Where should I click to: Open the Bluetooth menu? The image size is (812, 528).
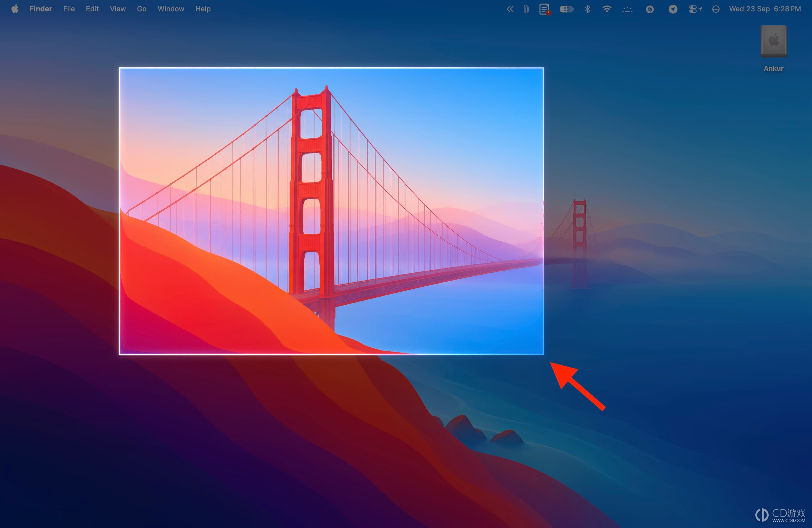coord(587,9)
